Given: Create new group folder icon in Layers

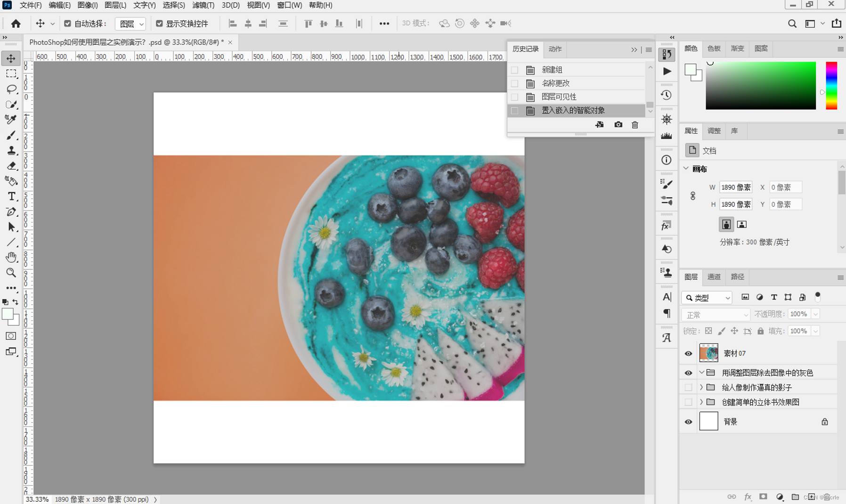Looking at the screenshot, I should pyautogui.click(x=795, y=497).
